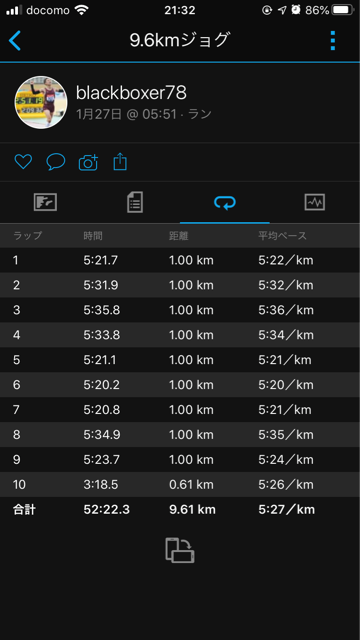Open the blackboxer78 username link
The width and height of the screenshot is (360, 640).
[x=131, y=93]
